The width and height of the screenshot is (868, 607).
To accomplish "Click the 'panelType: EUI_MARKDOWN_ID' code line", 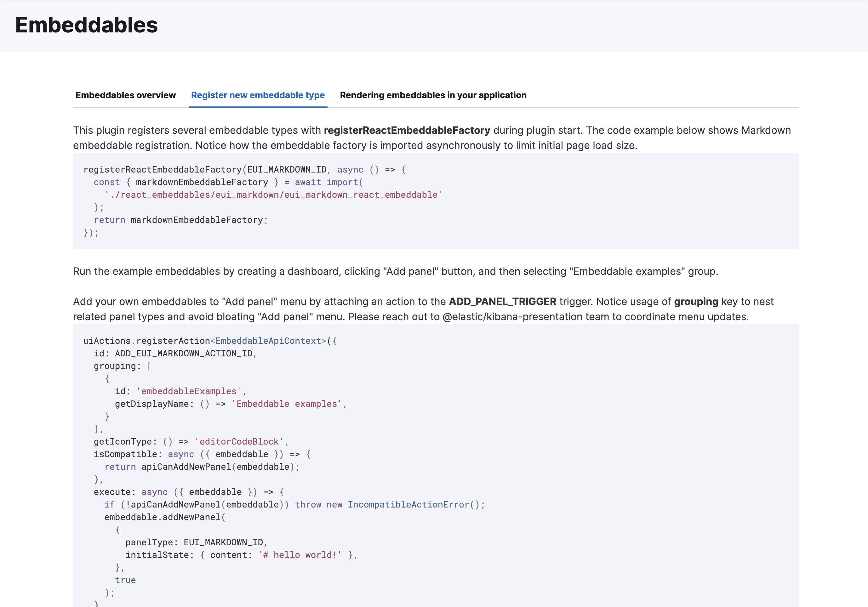I will [x=197, y=542].
